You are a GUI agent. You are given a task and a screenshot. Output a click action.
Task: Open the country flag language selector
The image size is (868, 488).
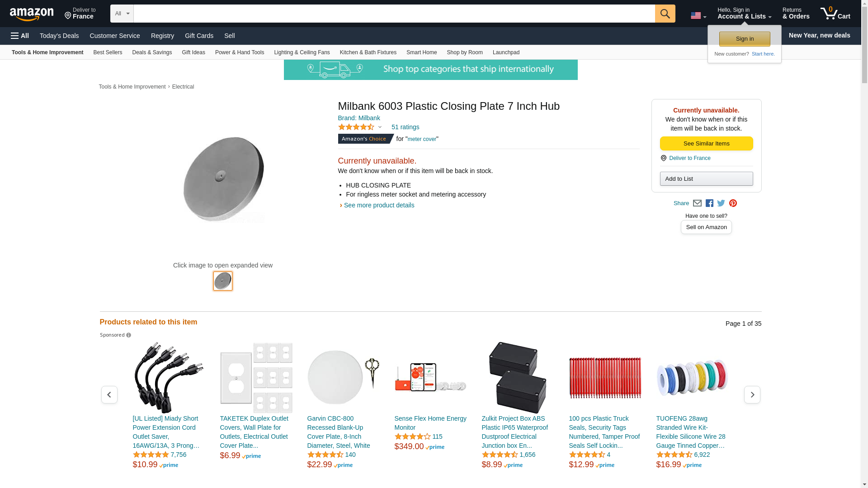click(698, 16)
